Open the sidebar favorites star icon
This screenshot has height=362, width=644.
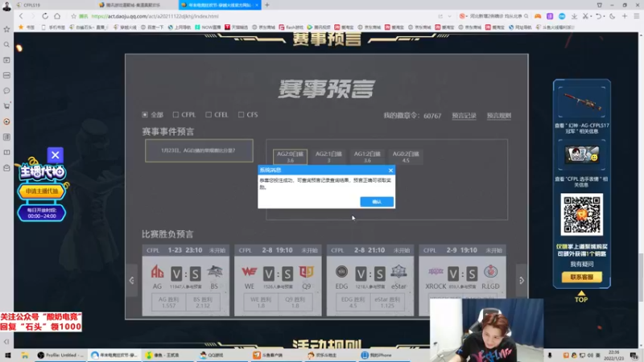(6, 29)
